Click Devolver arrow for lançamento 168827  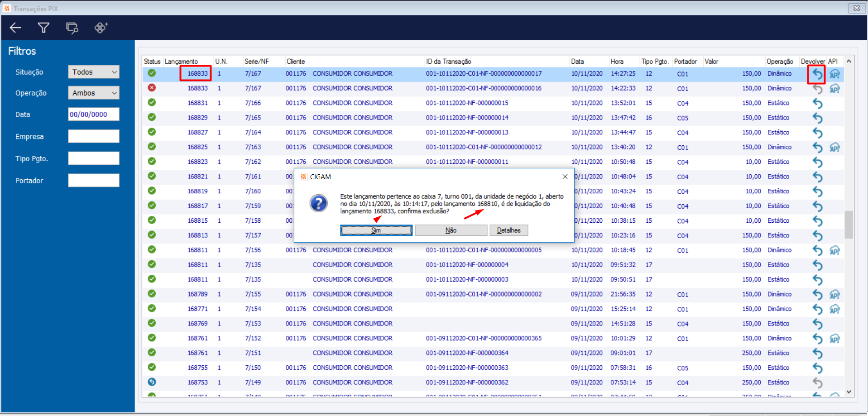[817, 133]
